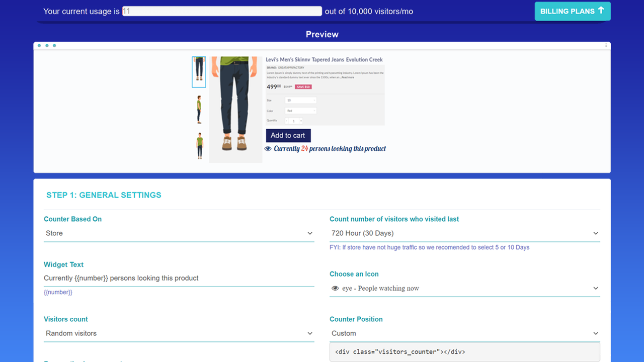Click the three dots at preview window top-left

[47, 46]
